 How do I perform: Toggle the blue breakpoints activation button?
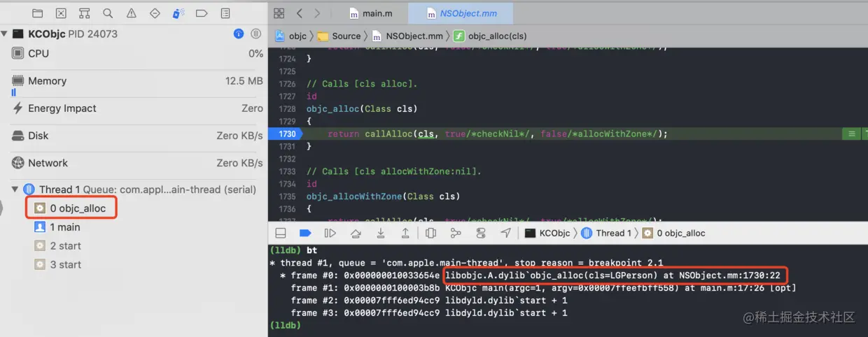click(304, 233)
